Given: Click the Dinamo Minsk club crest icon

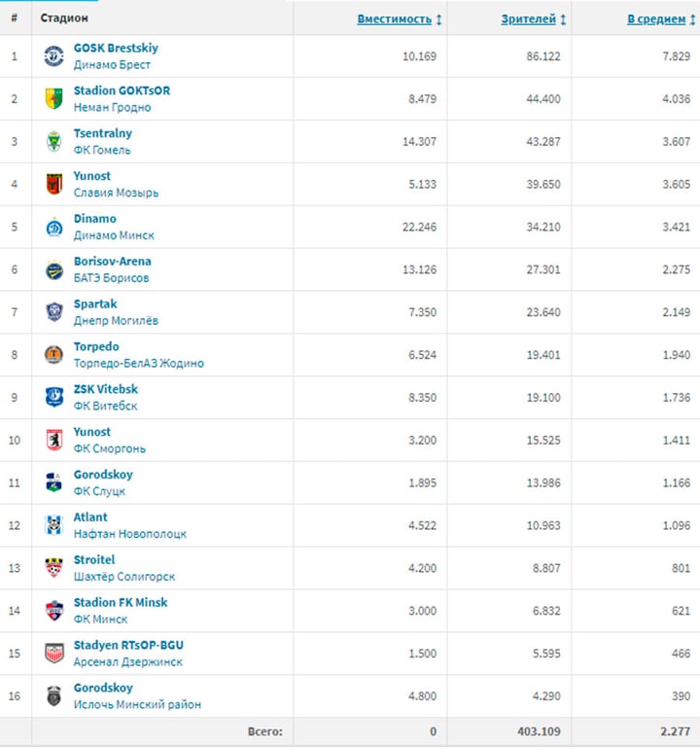Looking at the screenshot, I should (53, 227).
